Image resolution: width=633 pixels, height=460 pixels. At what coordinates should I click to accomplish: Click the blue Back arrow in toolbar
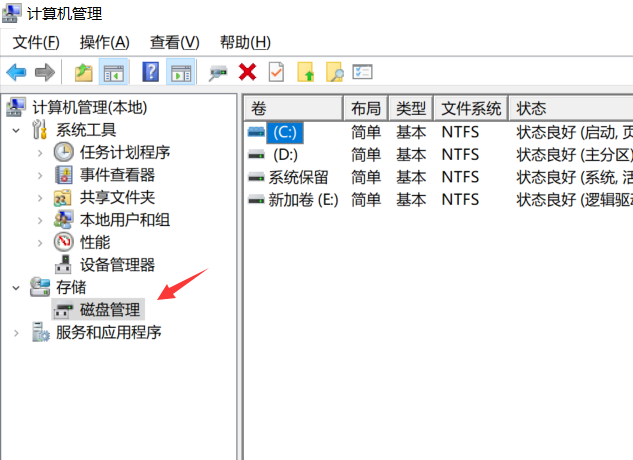(x=16, y=72)
